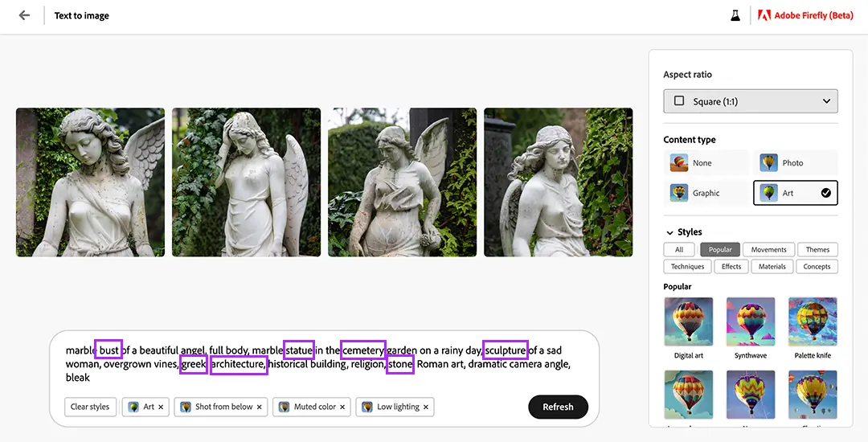Click the back arrow icon

tap(24, 15)
